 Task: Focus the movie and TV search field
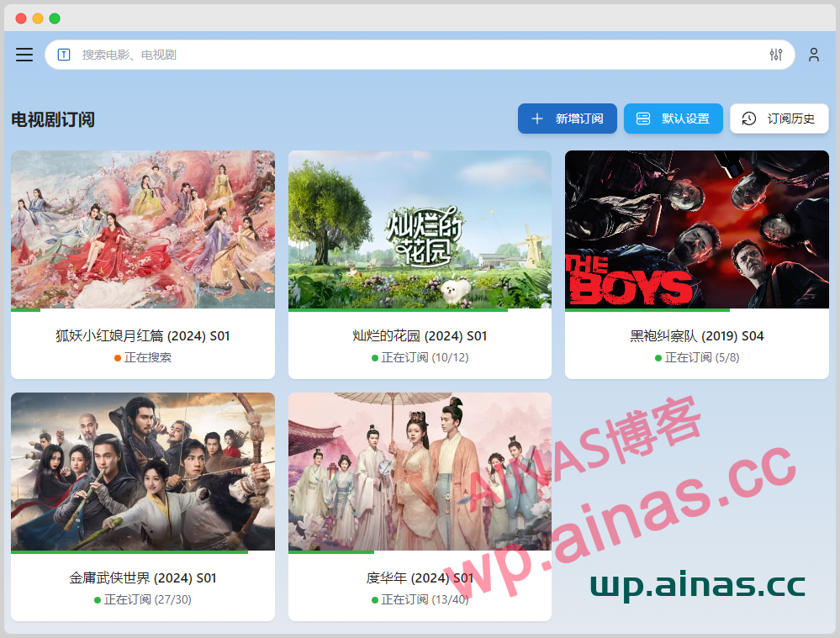pos(420,55)
